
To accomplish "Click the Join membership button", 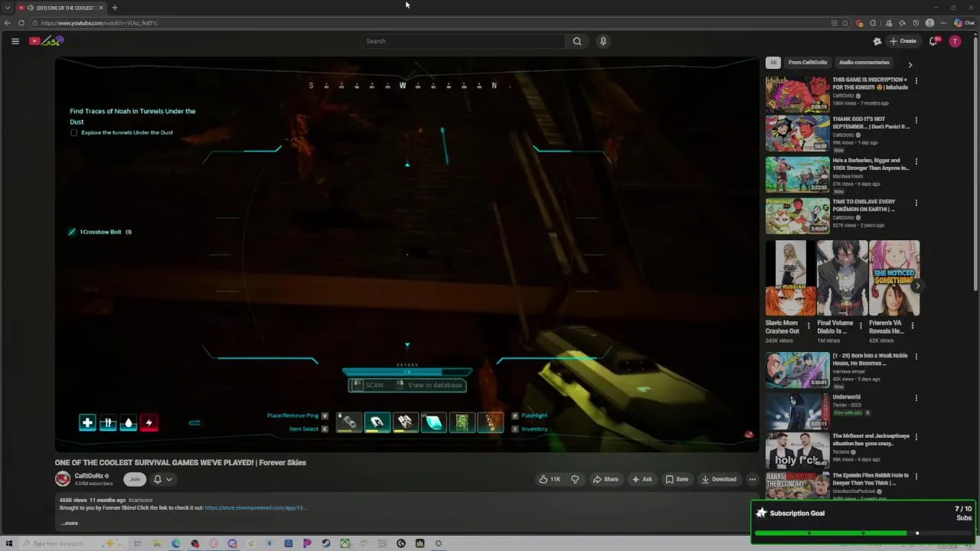I will pos(135,479).
